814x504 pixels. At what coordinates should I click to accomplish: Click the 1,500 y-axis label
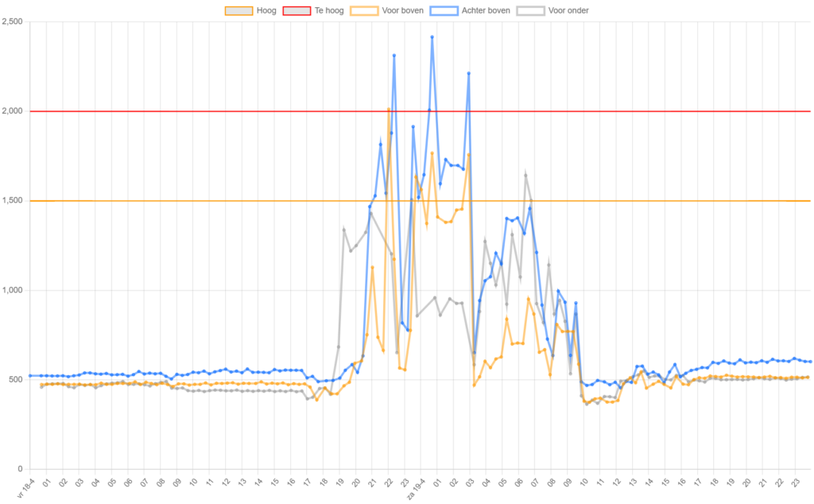pyautogui.click(x=13, y=200)
